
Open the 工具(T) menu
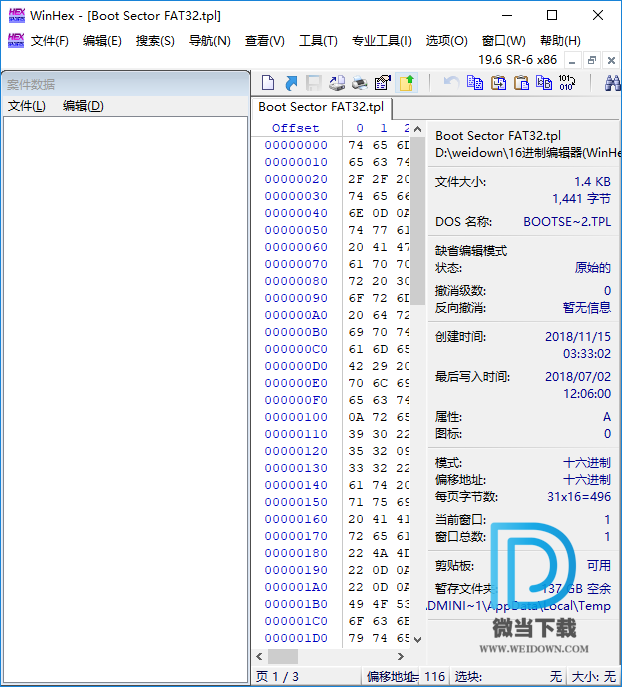point(318,41)
